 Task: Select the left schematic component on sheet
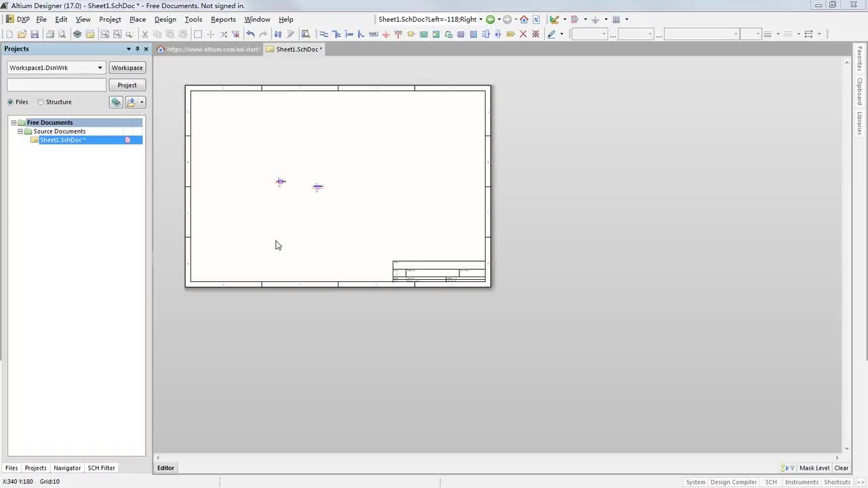coord(281,182)
